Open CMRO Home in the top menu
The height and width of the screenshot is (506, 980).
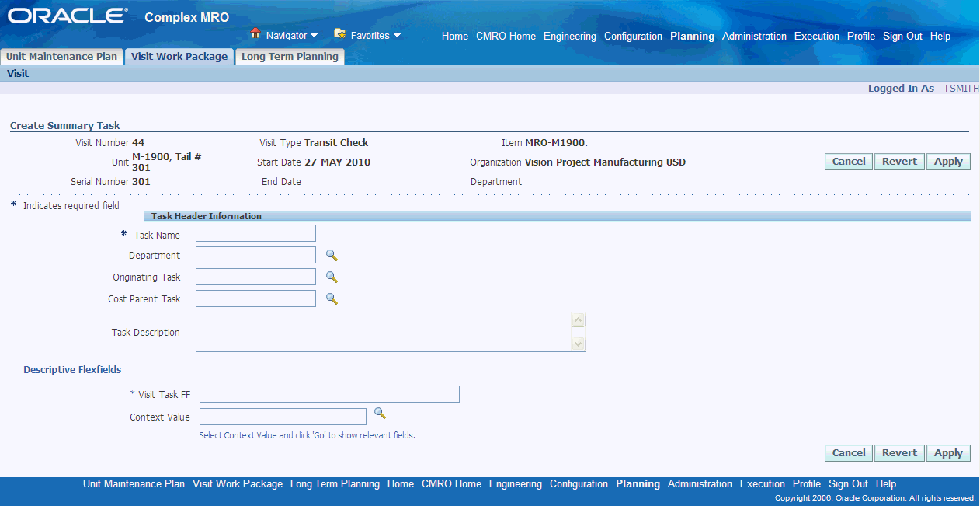tap(506, 37)
